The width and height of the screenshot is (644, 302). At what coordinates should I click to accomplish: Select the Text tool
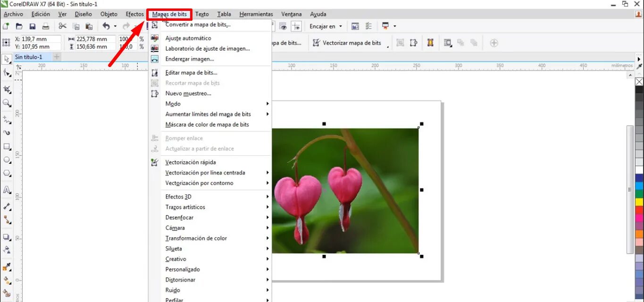pos(7,190)
